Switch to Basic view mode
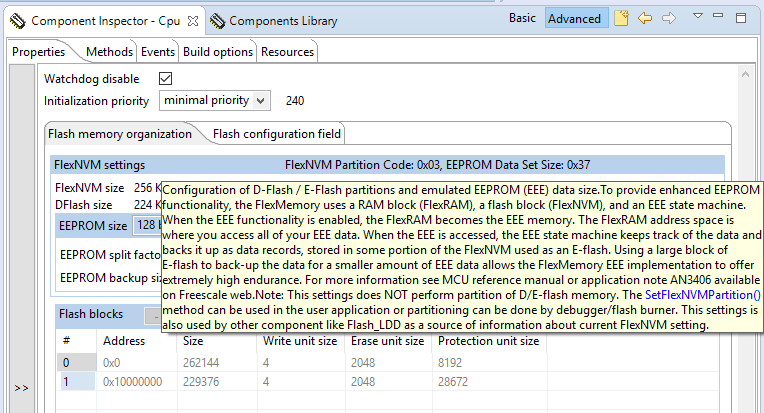Image resolution: width=764 pixels, height=413 pixels. click(x=522, y=18)
